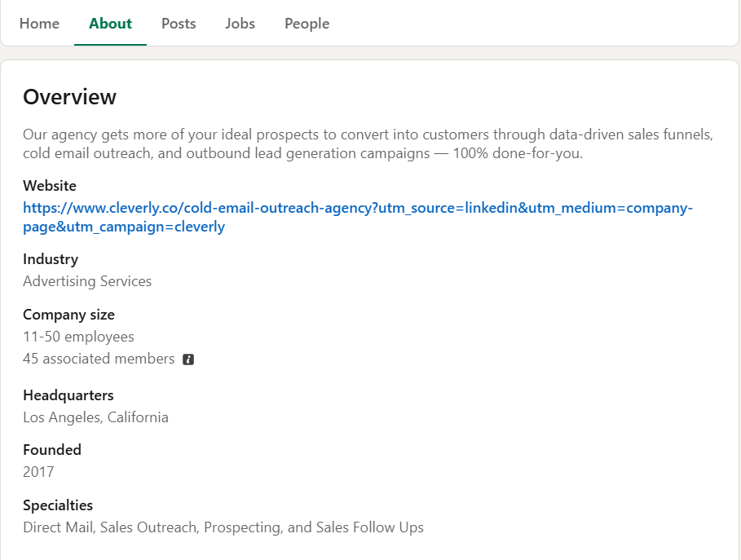Open the associated members info icon

tap(188, 359)
